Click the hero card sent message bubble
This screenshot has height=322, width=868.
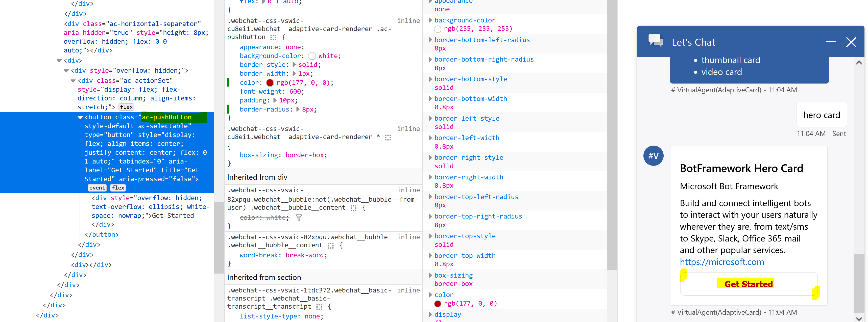pos(822,115)
